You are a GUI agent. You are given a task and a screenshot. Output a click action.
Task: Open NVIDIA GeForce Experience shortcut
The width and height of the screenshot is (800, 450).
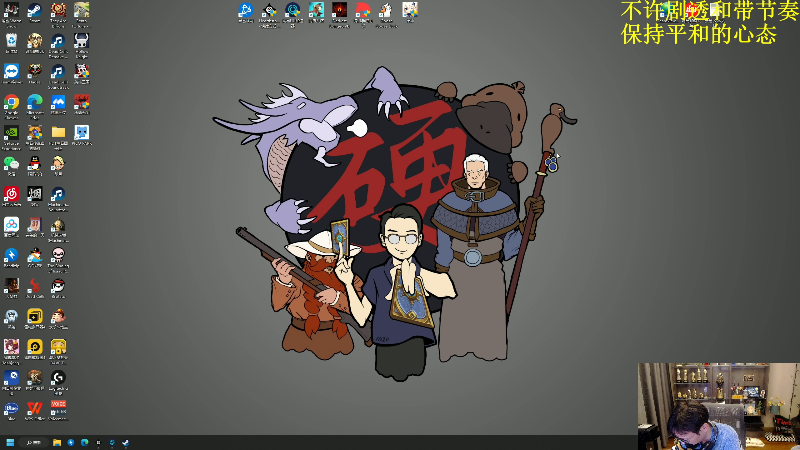coord(11,133)
